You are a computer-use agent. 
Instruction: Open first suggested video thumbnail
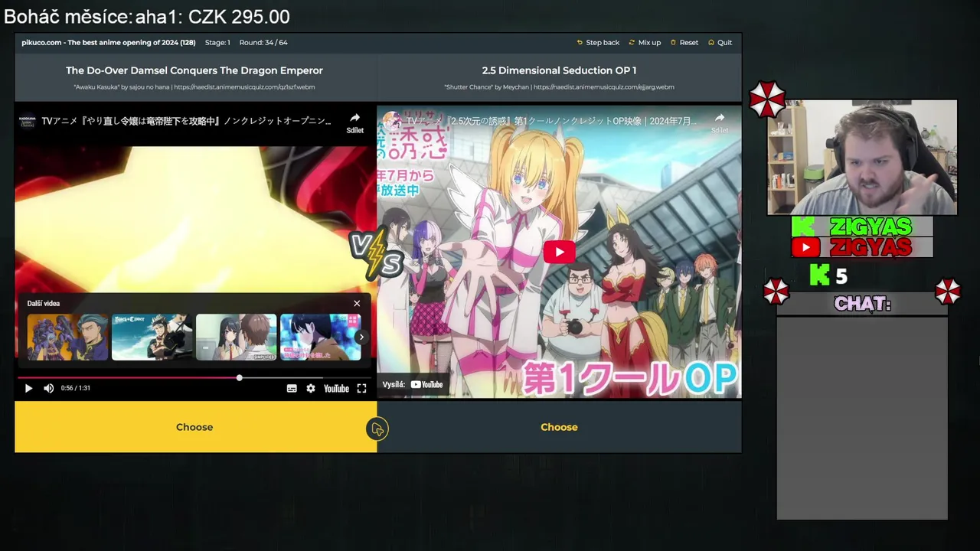point(67,337)
